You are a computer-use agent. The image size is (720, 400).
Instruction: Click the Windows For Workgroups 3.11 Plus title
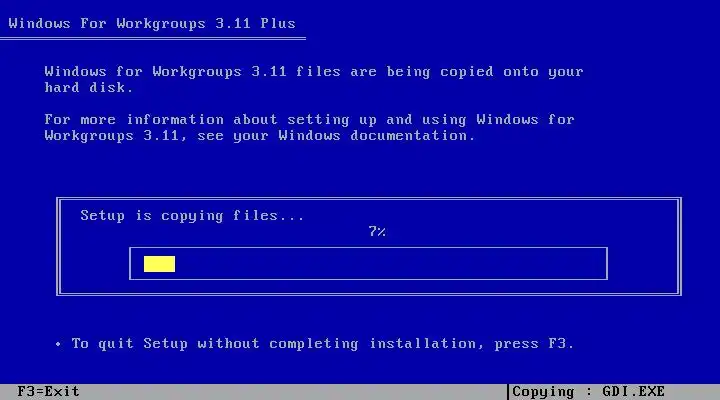pos(152,23)
